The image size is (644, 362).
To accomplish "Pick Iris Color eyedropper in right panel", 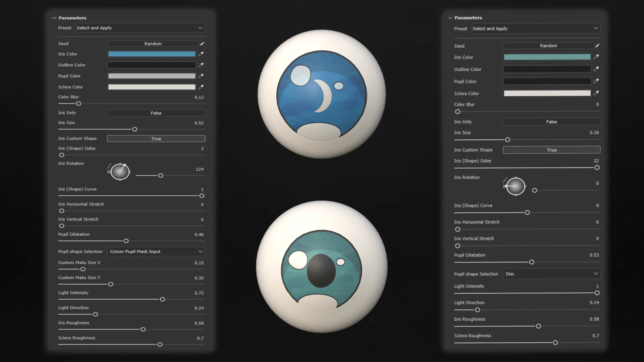I will click(596, 57).
